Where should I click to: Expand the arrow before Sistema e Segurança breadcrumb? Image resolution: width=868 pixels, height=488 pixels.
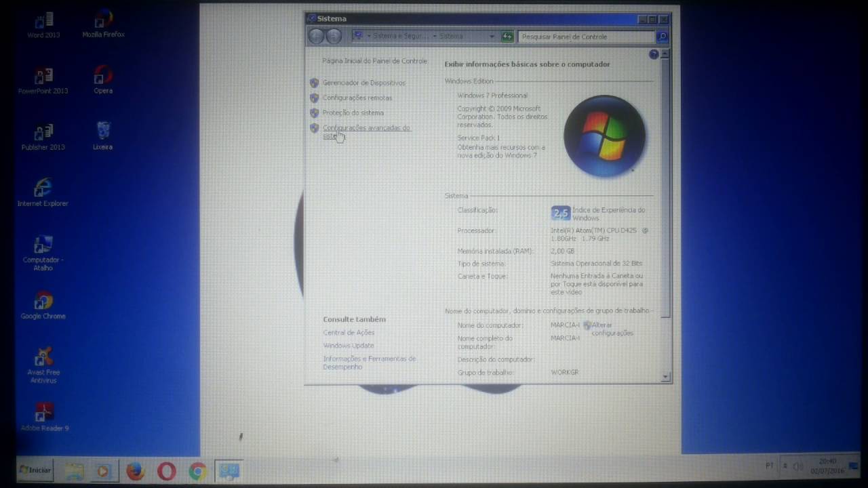368,37
